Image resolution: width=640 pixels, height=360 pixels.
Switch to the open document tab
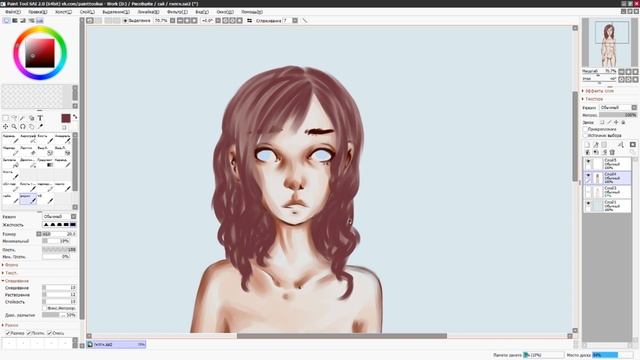coord(116,344)
